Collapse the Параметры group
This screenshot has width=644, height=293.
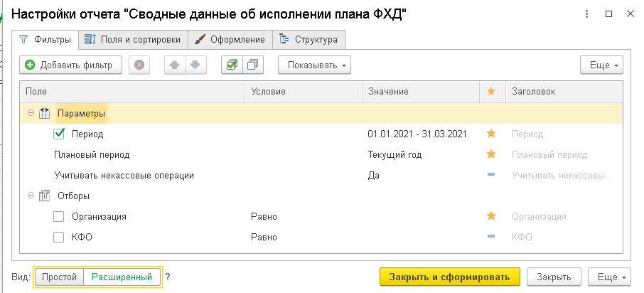coord(31,113)
